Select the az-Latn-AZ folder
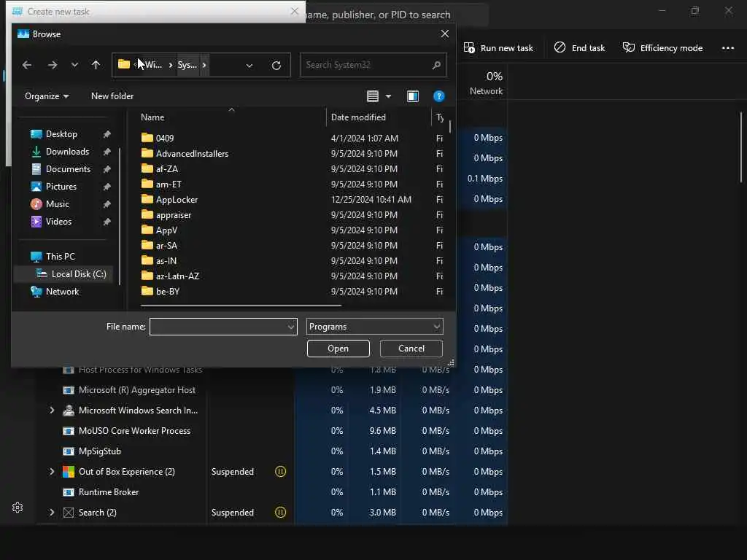 click(177, 276)
